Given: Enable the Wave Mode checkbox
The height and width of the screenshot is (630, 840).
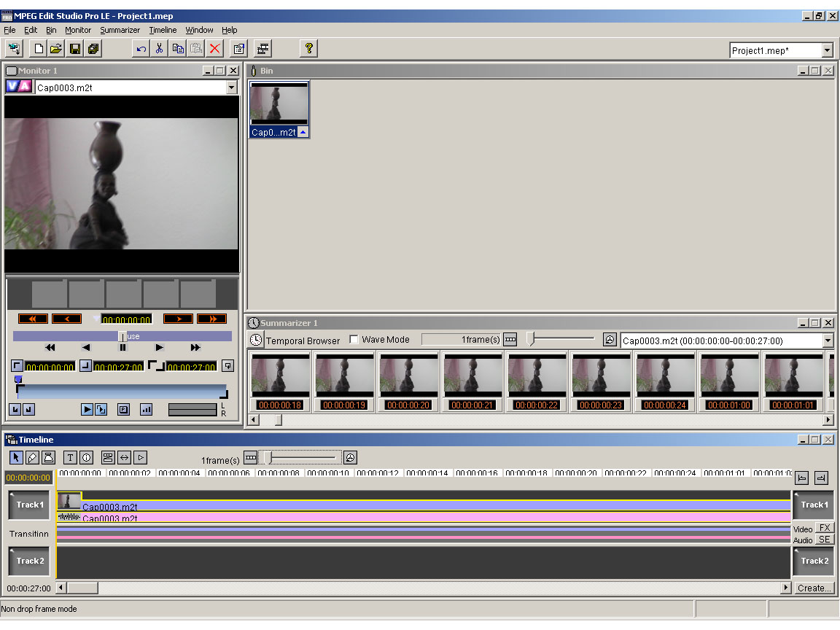Looking at the screenshot, I should (354, 340).
